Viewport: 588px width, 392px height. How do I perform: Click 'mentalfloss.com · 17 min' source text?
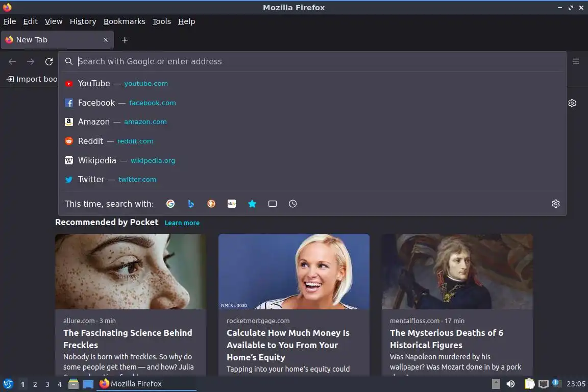point(427,321)
